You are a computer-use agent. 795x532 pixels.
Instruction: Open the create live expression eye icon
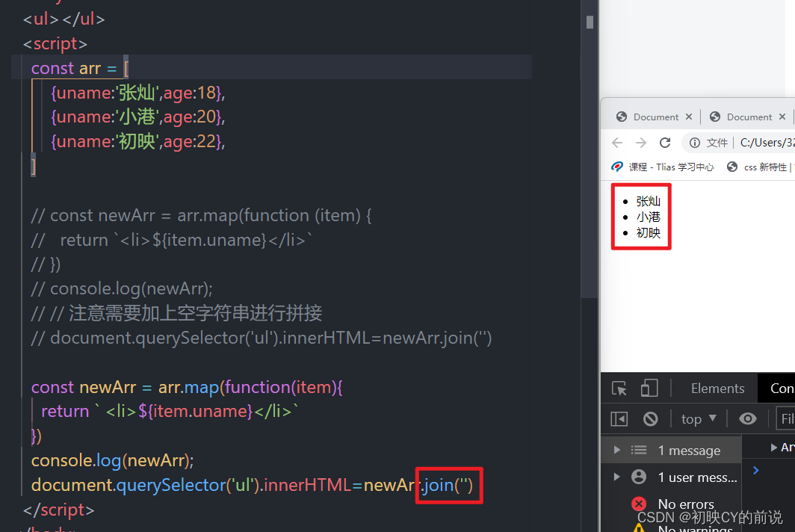(x=748, y=418)
